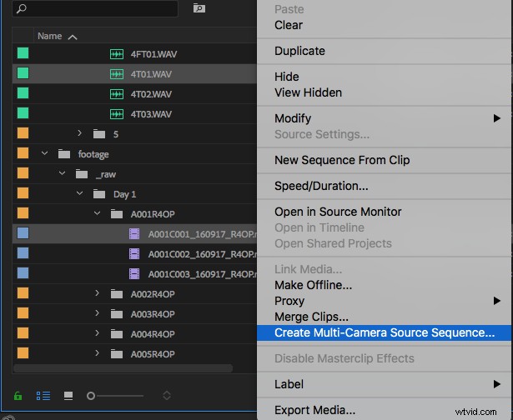The image size is (513, 420).
Task: Click the folder icon of bin 5
Action: 99,134
